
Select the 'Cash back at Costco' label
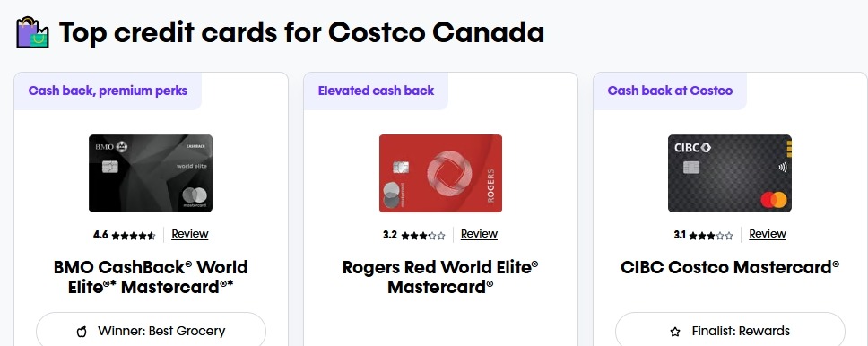tap(670, 91)
